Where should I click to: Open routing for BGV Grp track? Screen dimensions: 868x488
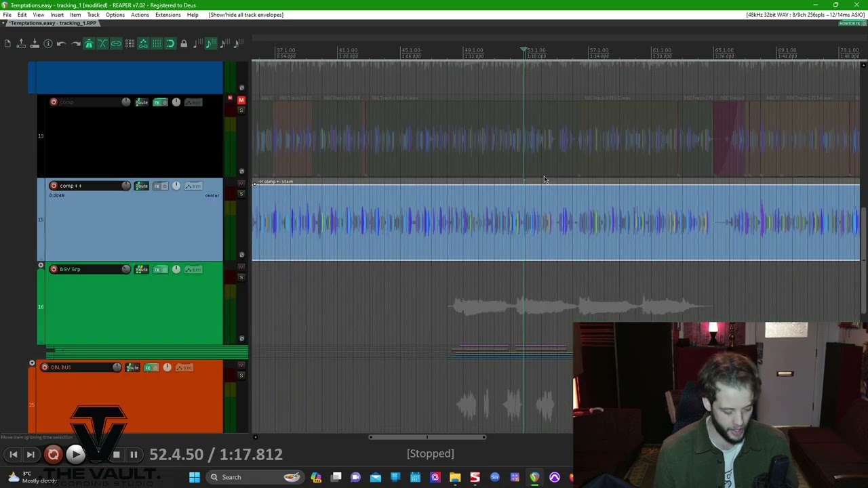pos(141,269)
